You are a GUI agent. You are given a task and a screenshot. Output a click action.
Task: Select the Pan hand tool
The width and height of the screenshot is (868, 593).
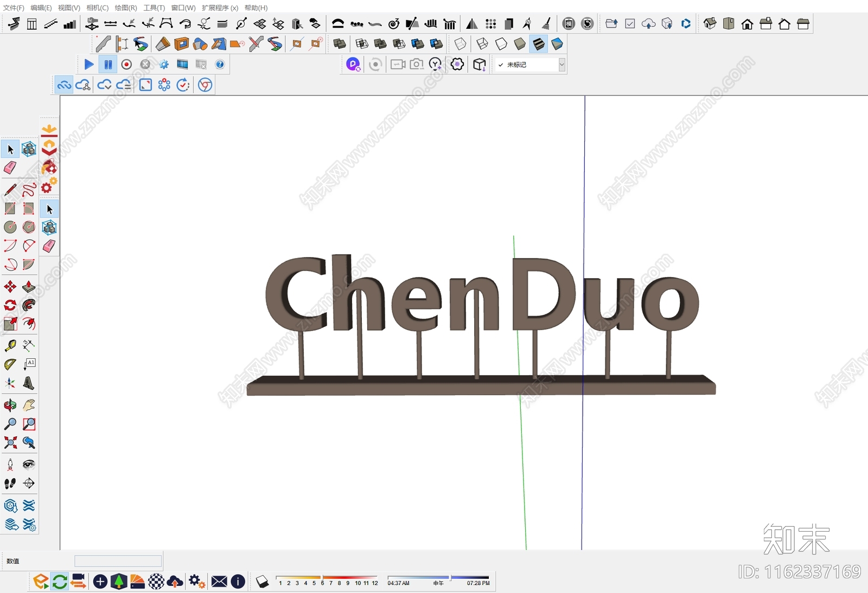[29, 405]
